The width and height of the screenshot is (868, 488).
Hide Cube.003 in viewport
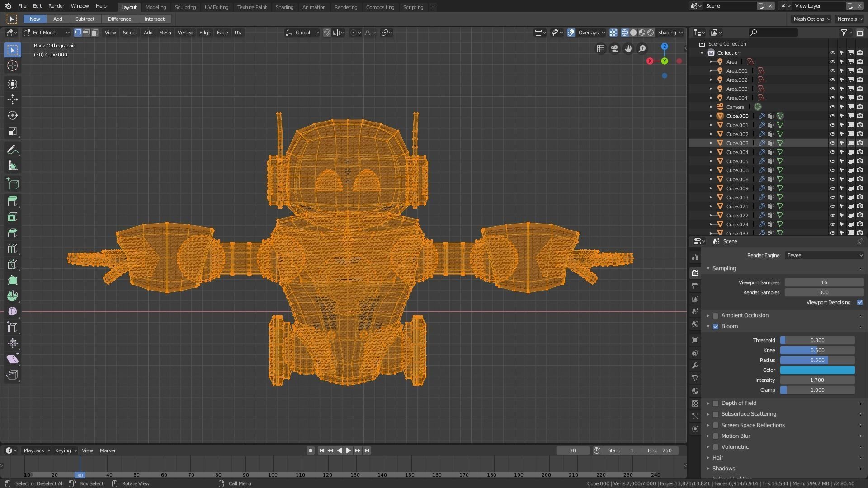832,143
